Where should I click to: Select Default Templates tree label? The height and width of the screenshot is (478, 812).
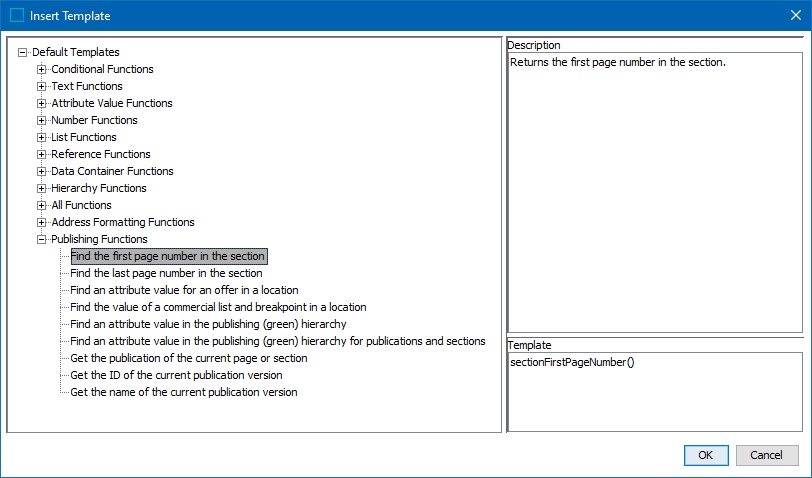[76, 52]
